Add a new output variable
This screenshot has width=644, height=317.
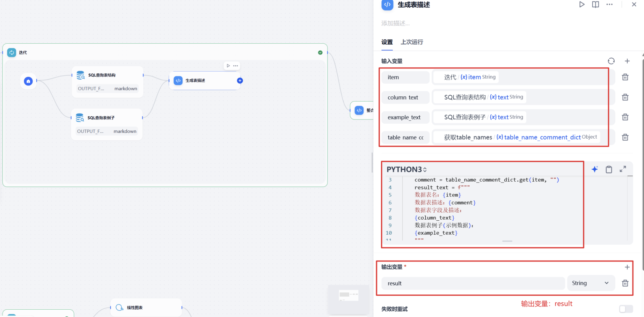pyautogui.click(x=627, y=267)
